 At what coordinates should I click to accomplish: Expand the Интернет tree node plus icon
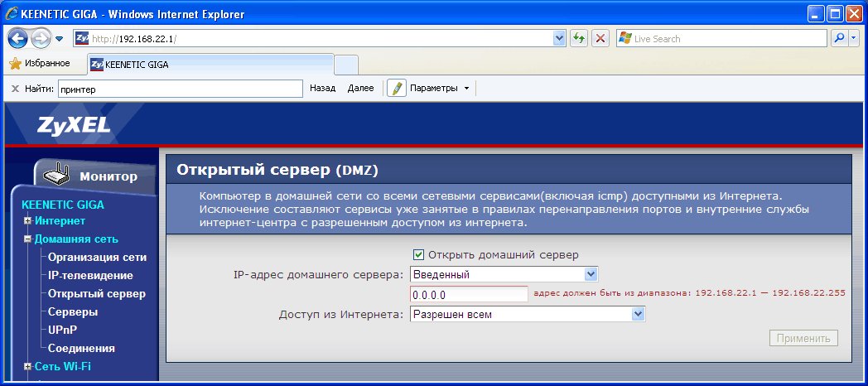[x=27, y=221]
